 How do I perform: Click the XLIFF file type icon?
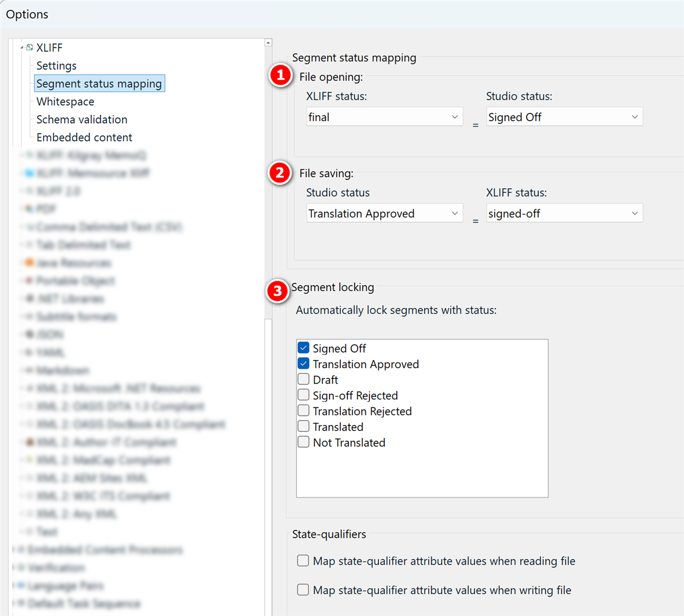point(29,47)
